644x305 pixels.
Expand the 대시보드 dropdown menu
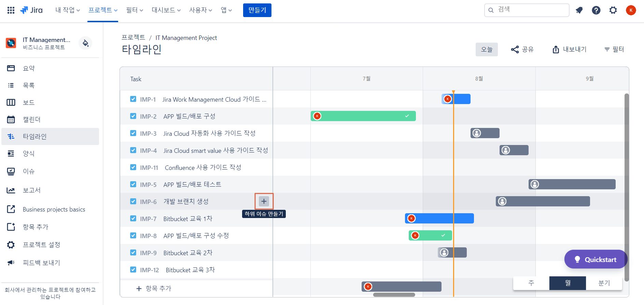click(x=166, y=10)
